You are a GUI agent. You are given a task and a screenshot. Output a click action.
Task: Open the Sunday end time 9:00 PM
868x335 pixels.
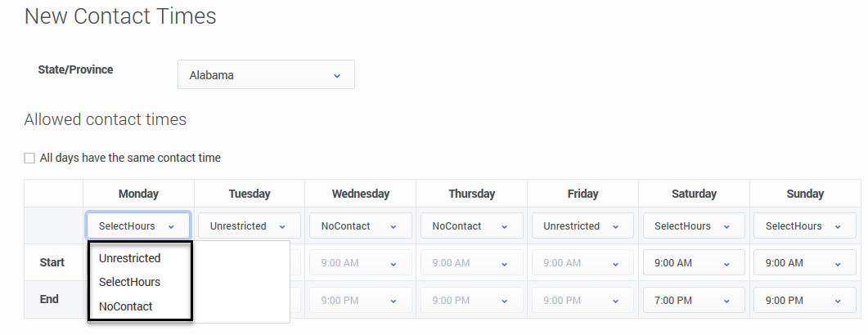pos(804,300)
